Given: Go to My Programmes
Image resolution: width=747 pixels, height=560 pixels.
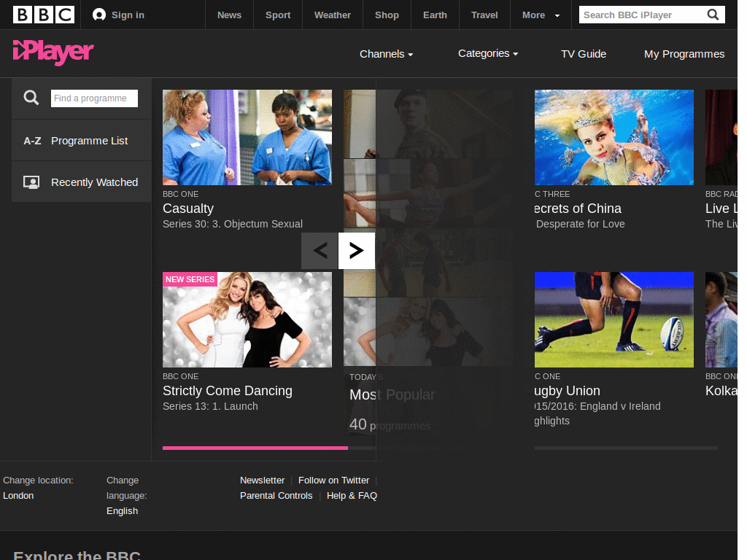Looking at the screenshot, I should click(684, 53).
